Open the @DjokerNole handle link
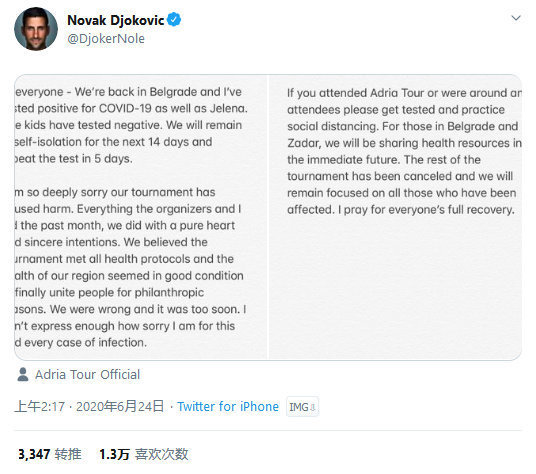This screenshot has height=474, width=536. (106, 39)
